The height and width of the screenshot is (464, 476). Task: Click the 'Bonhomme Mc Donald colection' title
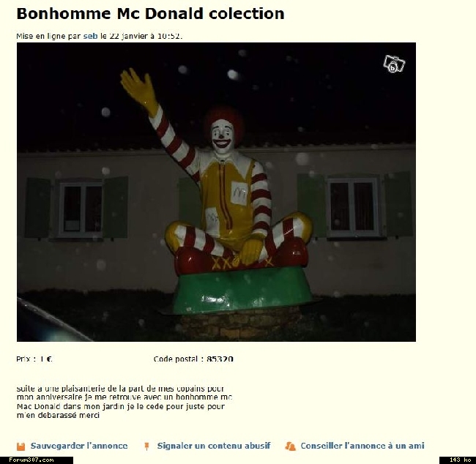pyautogui.click(x=150, y=14)
